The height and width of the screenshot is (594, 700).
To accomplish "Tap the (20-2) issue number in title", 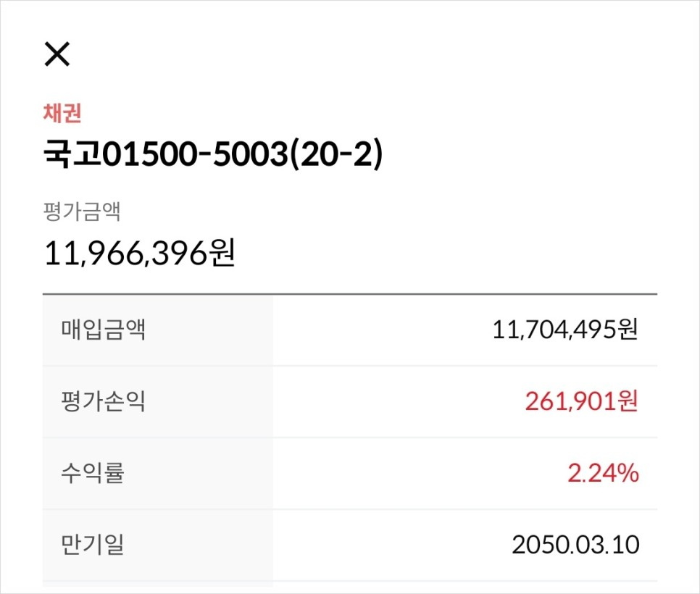I will click(x=337, y=154).
